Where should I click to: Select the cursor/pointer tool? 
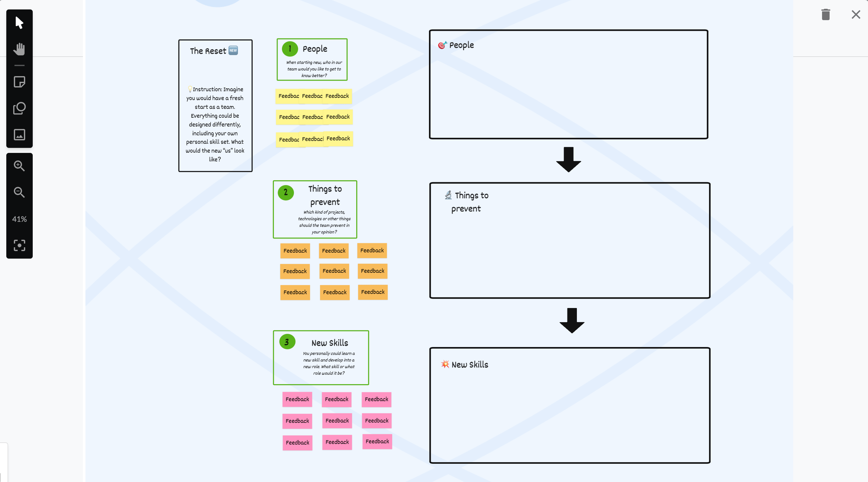[20, 22]
